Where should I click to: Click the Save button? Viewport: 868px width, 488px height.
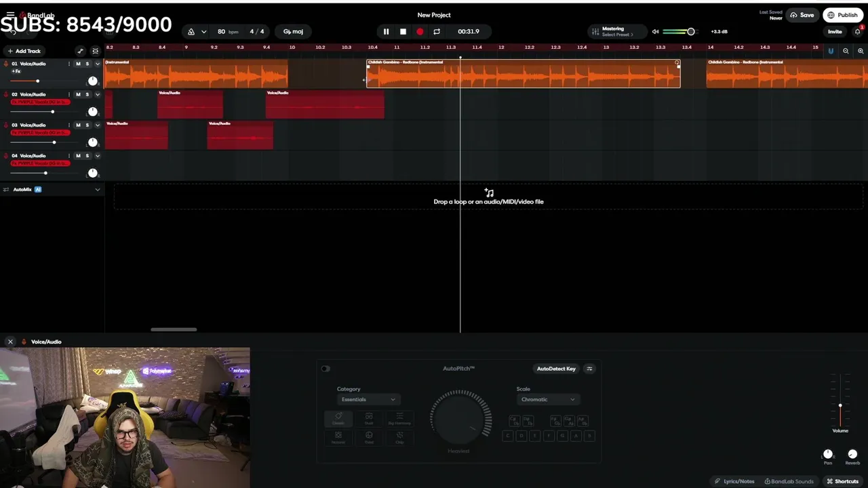coord(802,15)
